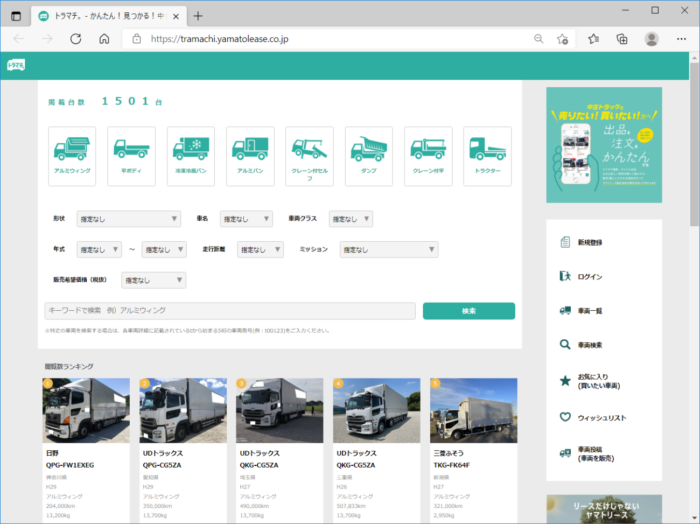Open the browser profile menu
700x524 pixels.
point(651,39)
